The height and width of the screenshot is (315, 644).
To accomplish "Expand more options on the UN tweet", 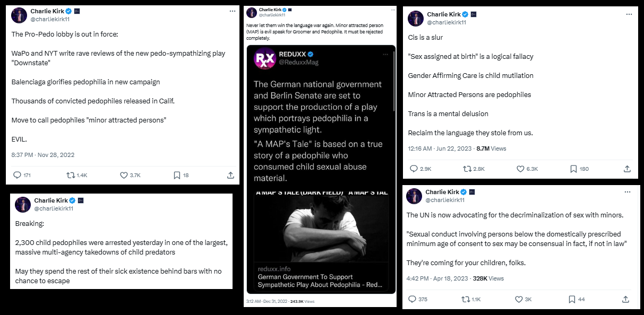I will pyautogui.click(x=628, y=191).
